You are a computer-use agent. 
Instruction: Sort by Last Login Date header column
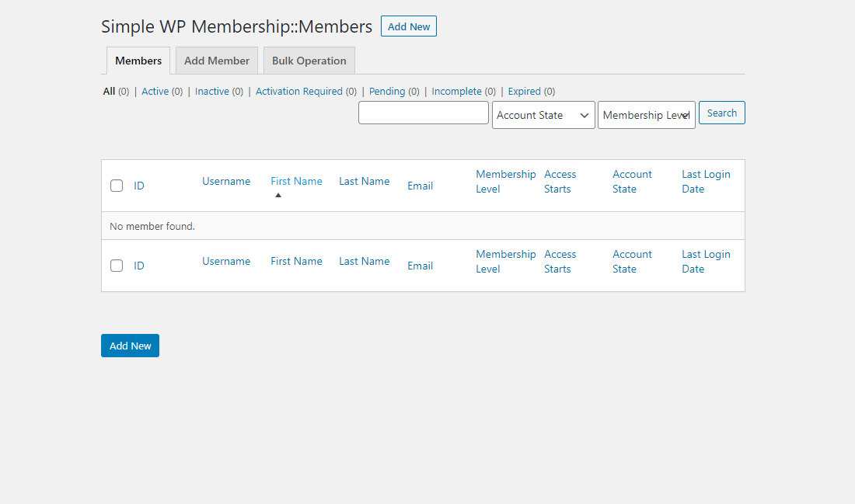point(706,182)
